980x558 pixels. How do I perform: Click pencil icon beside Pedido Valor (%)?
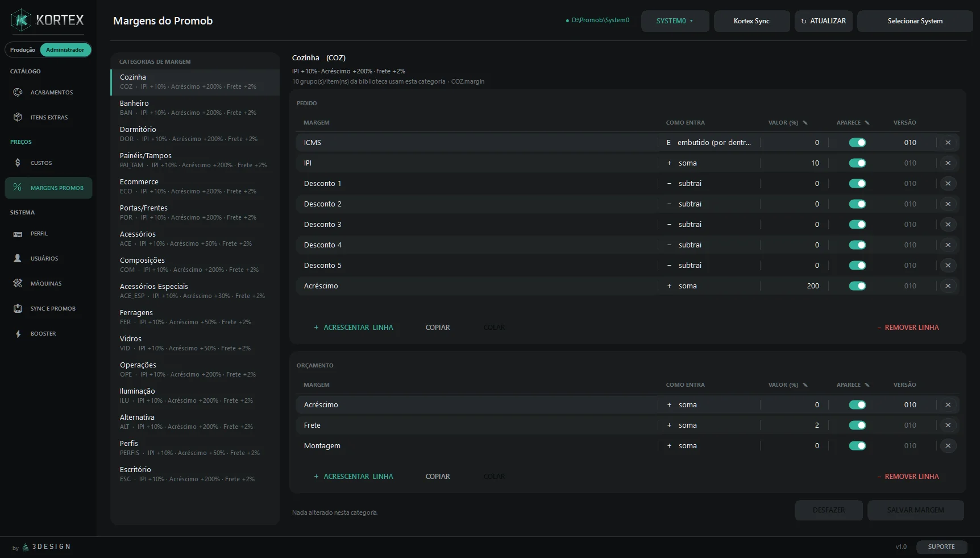point(805,123)
